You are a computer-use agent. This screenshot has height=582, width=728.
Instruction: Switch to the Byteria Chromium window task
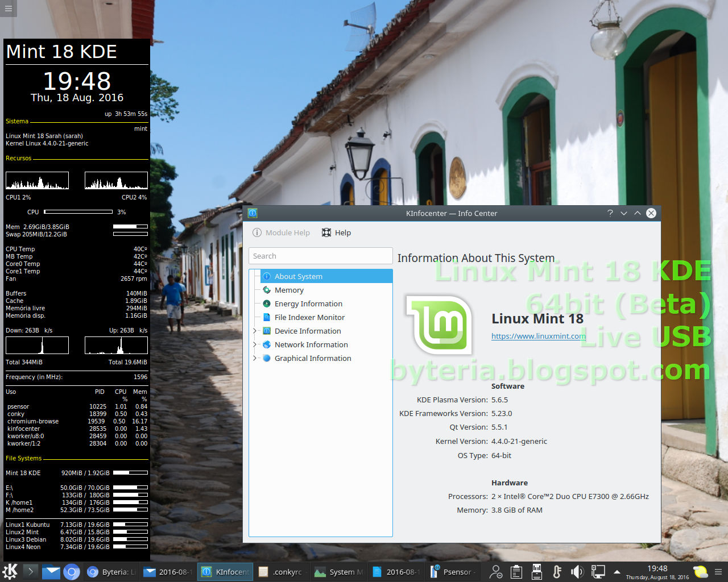111,572
